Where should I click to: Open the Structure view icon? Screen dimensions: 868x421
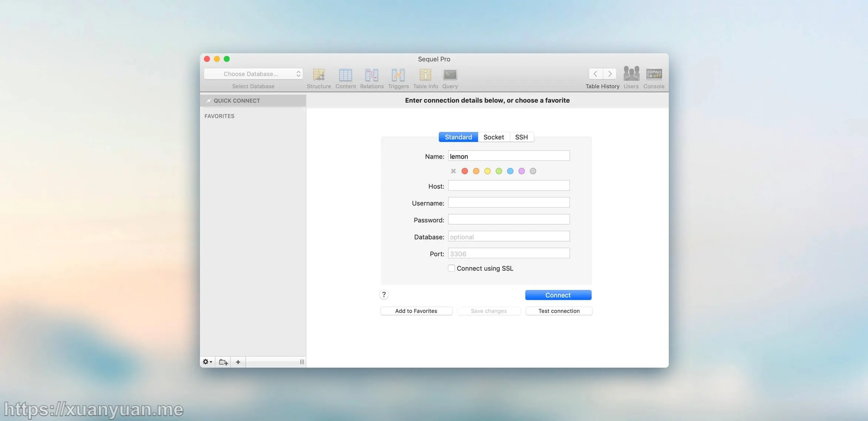coord(319,75)
